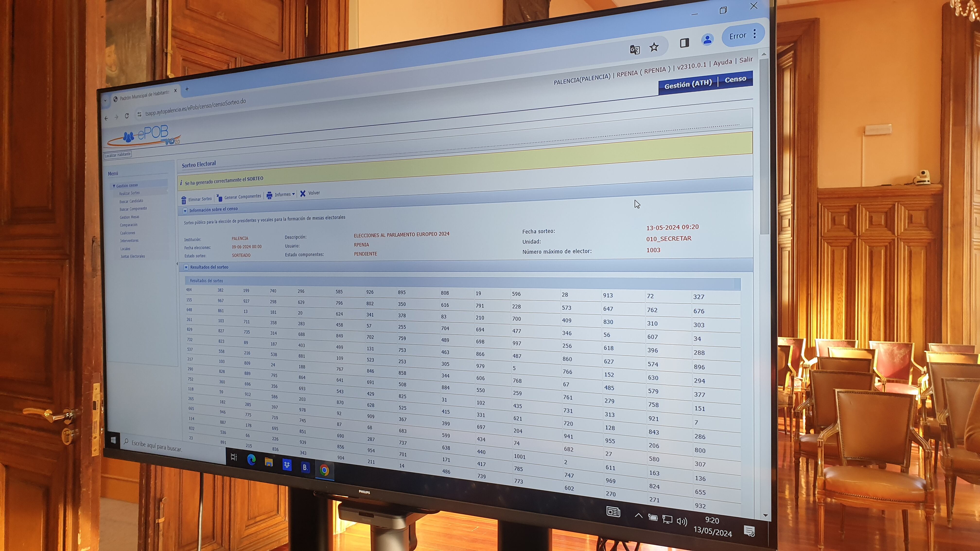Image resolution: width=980 pixels, height=551 pixels.
Task: Click the volume speaker tray icon
Action: 682,521
